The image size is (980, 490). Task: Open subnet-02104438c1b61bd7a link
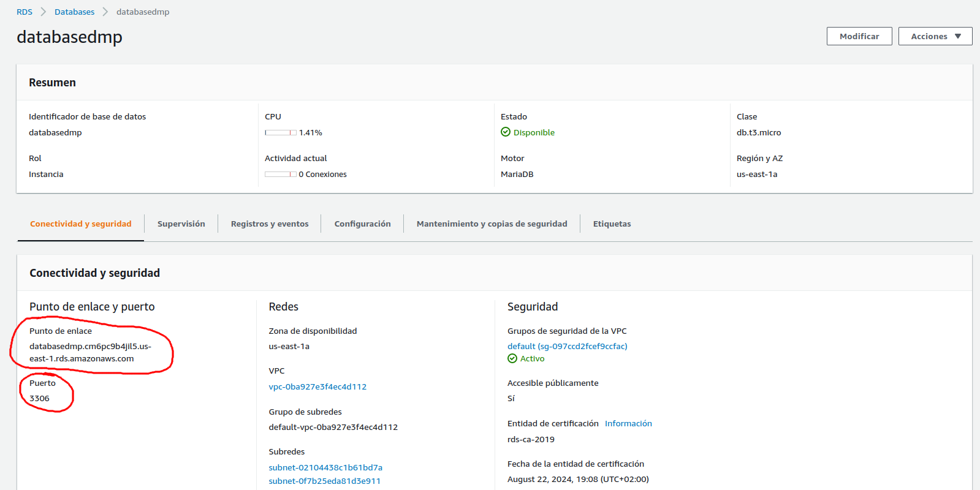(x=325, y=468)
